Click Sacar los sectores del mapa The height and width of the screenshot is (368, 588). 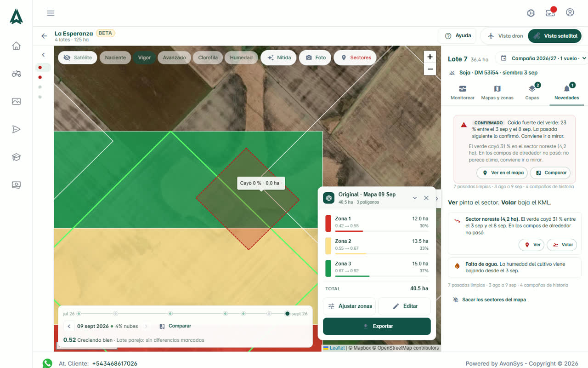[x=489, y=299]
